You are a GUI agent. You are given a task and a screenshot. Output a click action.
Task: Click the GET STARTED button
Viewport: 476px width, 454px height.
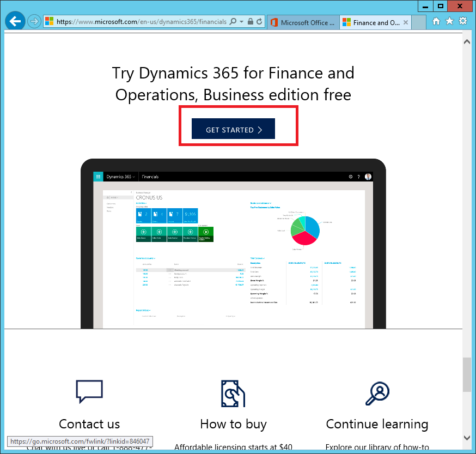pos(233,129)
